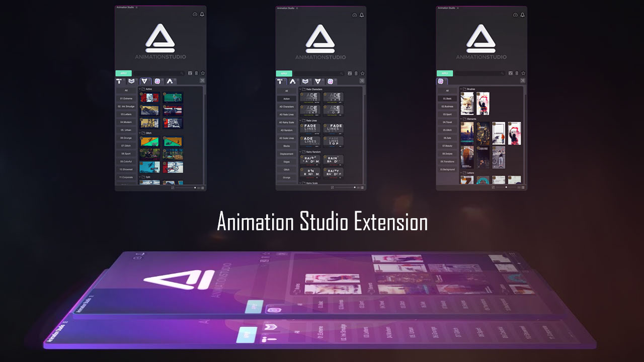644x362 pixels.
Task: Click green APPLY button in Fade Characters panel
Action: click(x=284, y=73)
